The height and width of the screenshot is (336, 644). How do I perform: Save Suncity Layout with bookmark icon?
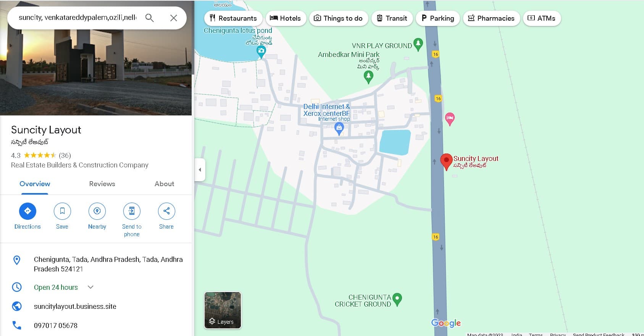tap(62, 211)
